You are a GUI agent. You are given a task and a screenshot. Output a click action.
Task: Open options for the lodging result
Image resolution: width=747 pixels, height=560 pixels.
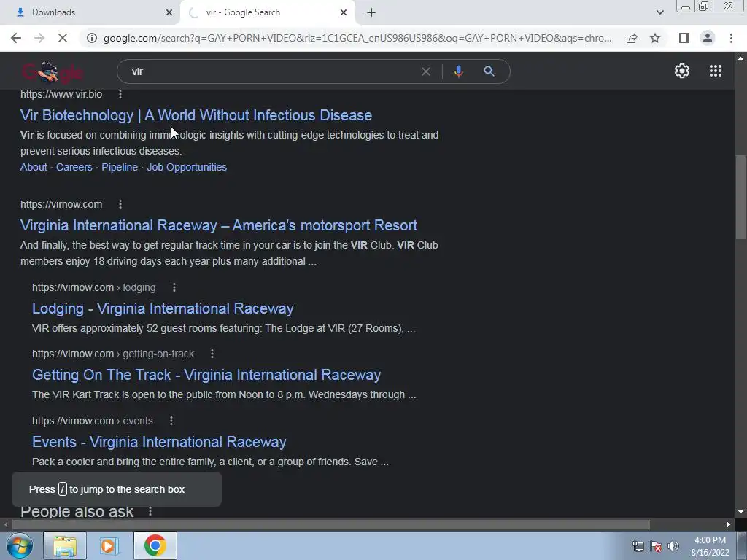tap(174, 287)
